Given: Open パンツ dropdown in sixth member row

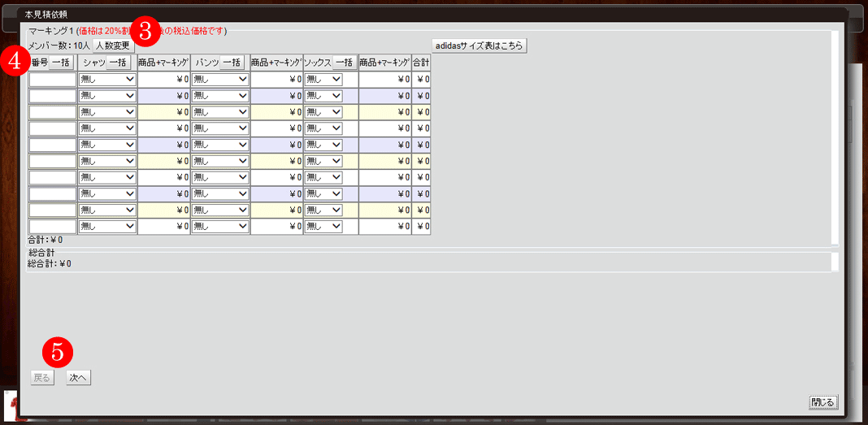Looking at the screenshot, I should pos(220,161).
